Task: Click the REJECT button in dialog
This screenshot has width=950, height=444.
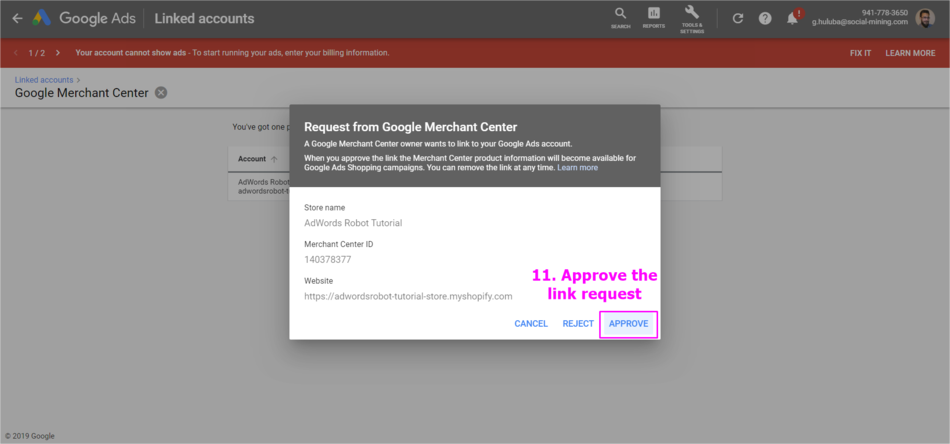Action: 578,323
